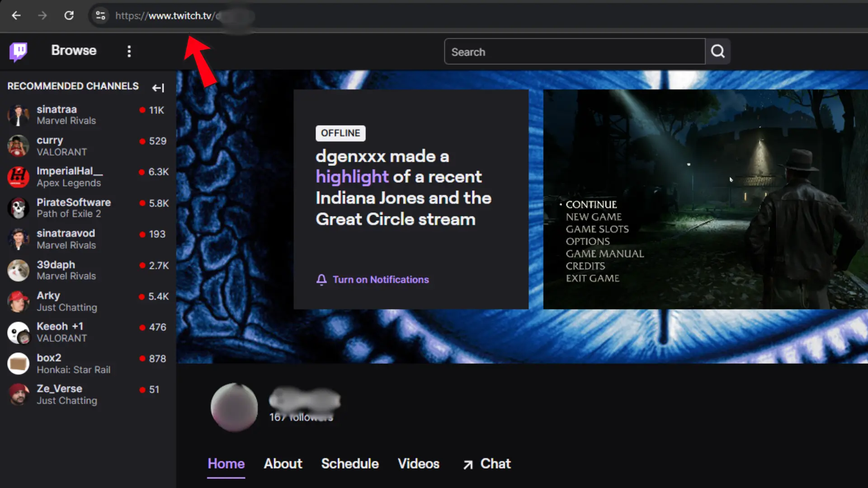Click the PirateSoftware channel name
The image size is (868, 488).
point(74,202)
